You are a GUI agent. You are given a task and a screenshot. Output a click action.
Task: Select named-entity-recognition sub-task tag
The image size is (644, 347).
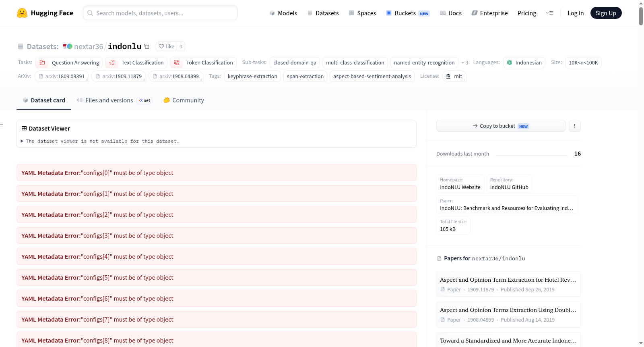tap(424, 62)
